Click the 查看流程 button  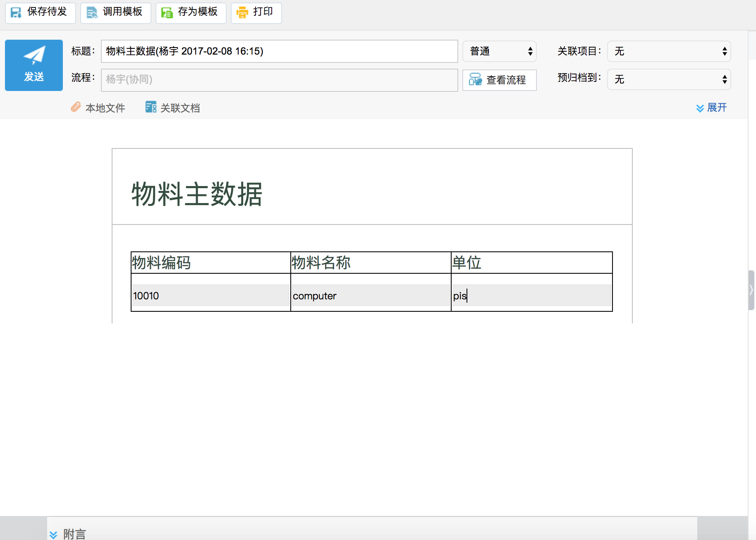click(x=499, y=80)
